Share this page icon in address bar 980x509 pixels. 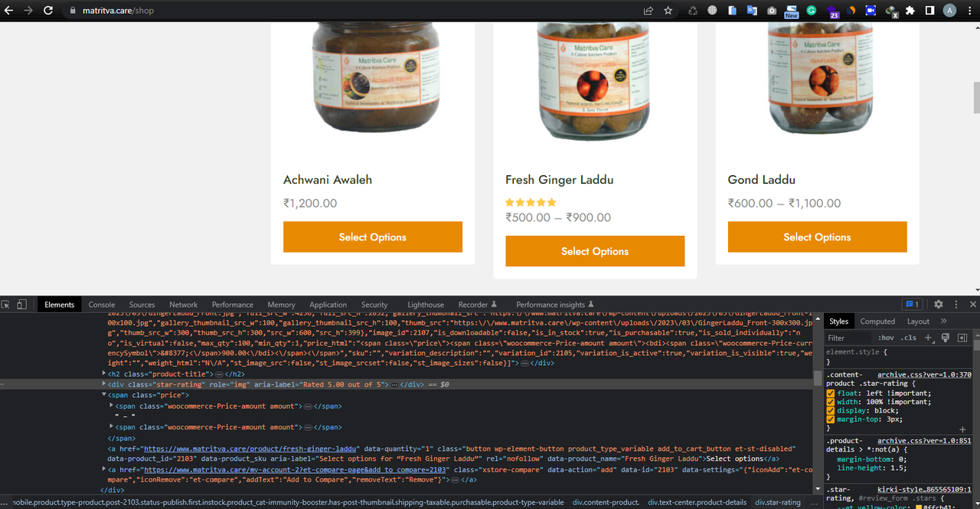[648, 11]
